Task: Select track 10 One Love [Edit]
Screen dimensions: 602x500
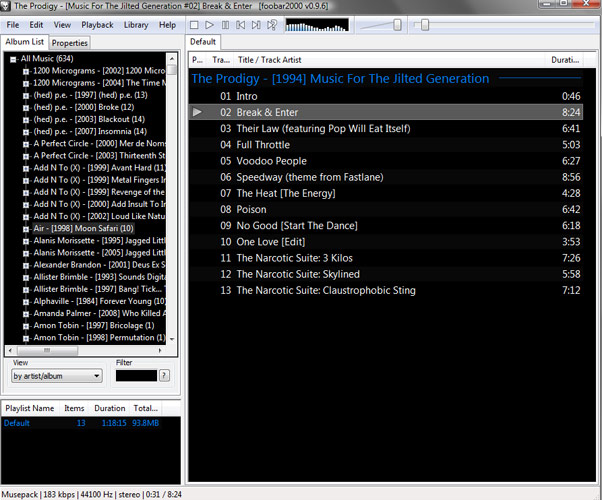Action: [x=385, y=242]
